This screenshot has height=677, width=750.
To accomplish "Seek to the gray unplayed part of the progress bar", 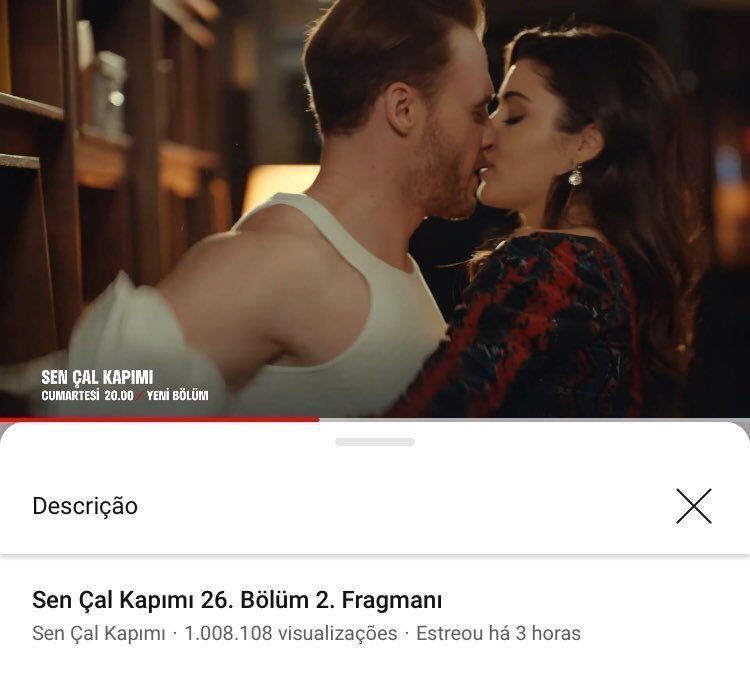I will [534, 420].
